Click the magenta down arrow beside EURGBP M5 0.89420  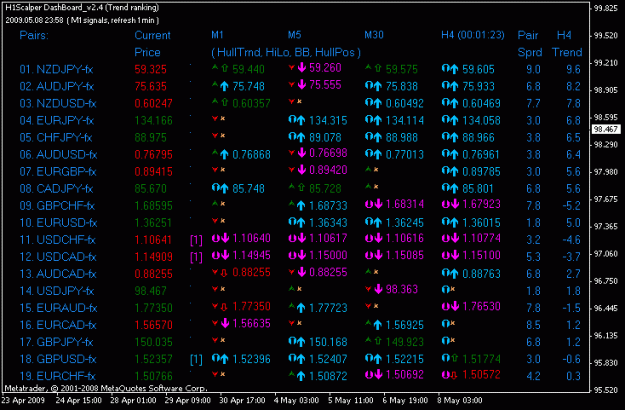[302, 170]
